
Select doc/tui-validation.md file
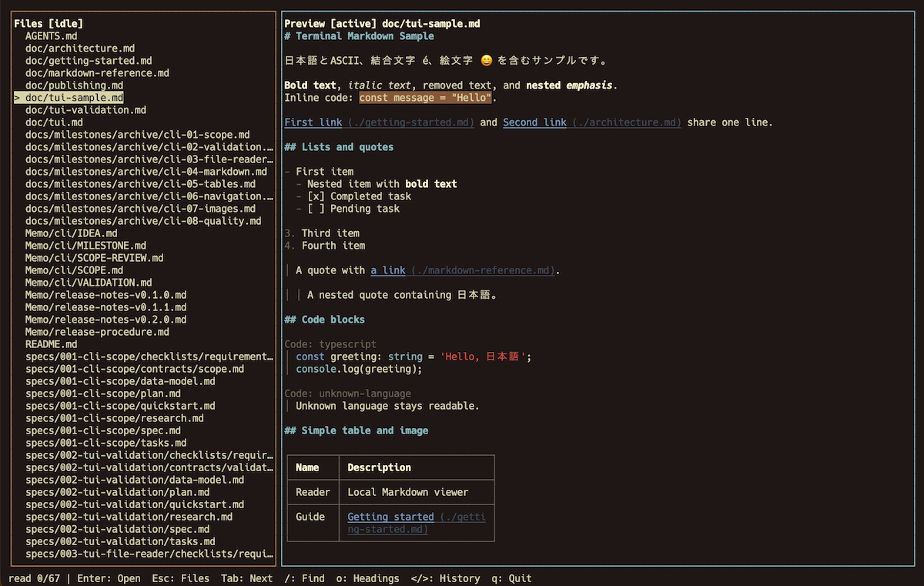85,110
